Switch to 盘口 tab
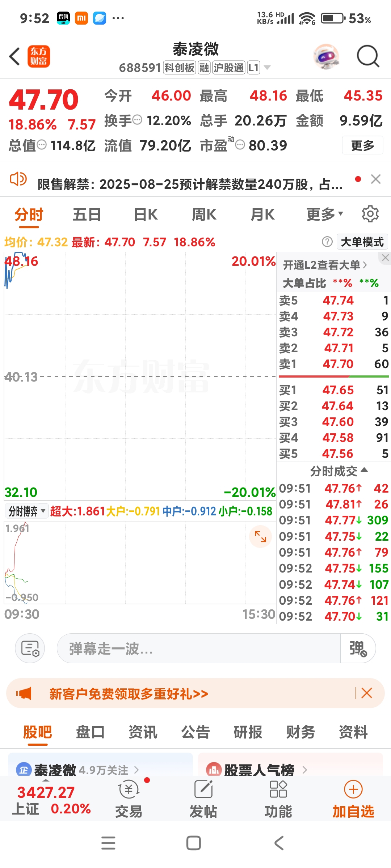The width and height of the screenshot is (391, 868). [90, 732]
